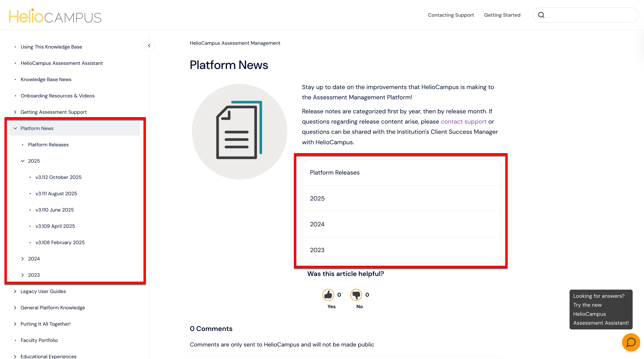Open Getting Started in top navigation

tap(502, 15)
